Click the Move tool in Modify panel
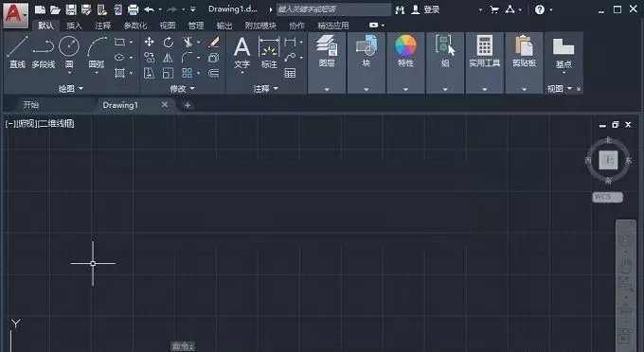644x352 pixels. [149, 42]
